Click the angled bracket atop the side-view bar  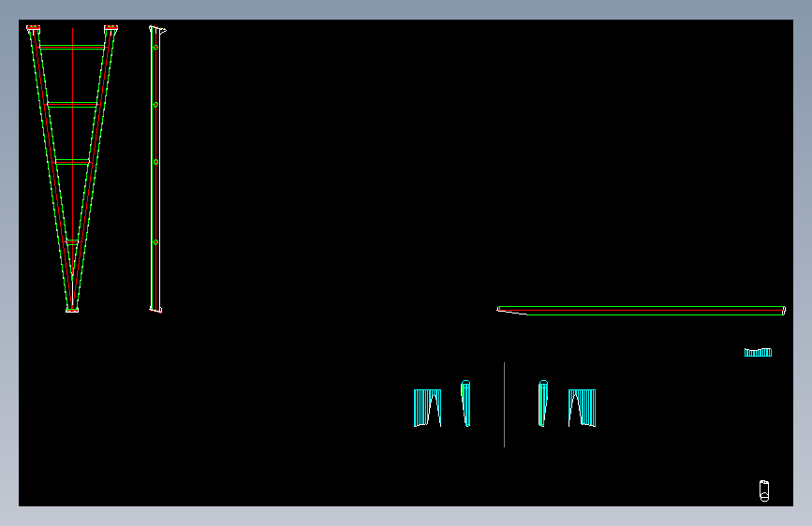(x=158, y=30)
